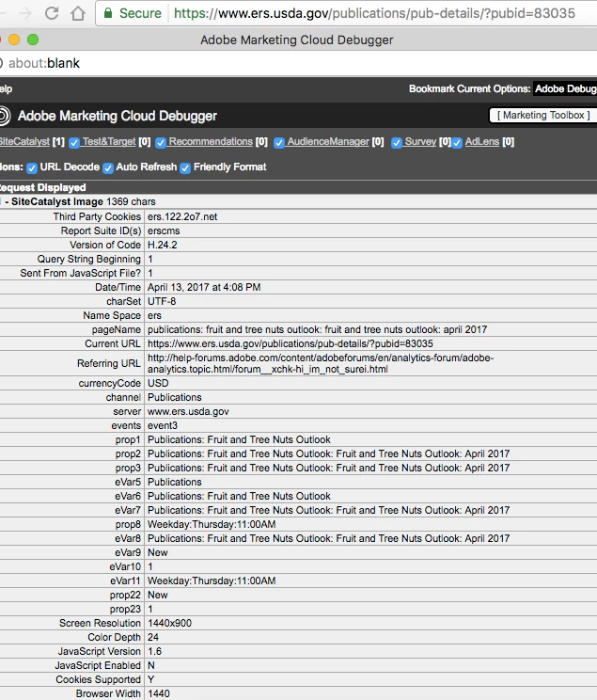Toggle the Recommendations checkbox
Image resolution: width=597 pixels, height=700 pixels.
161,142
